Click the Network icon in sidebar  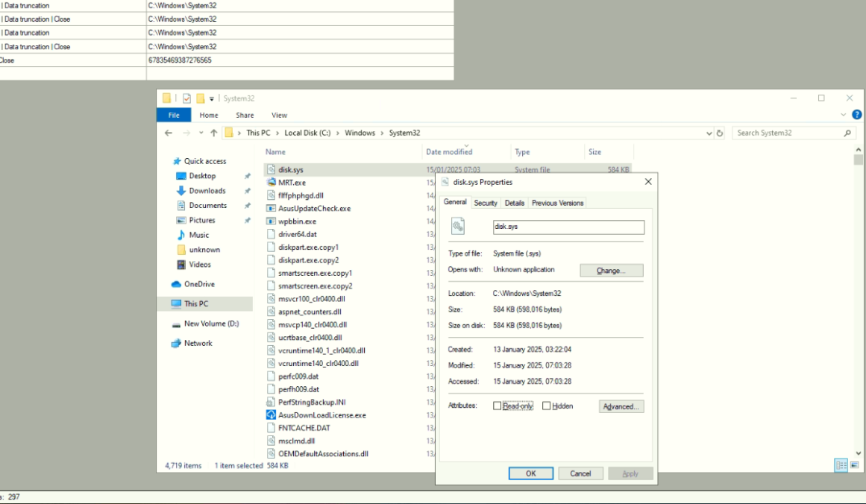(x=176, y=343)
